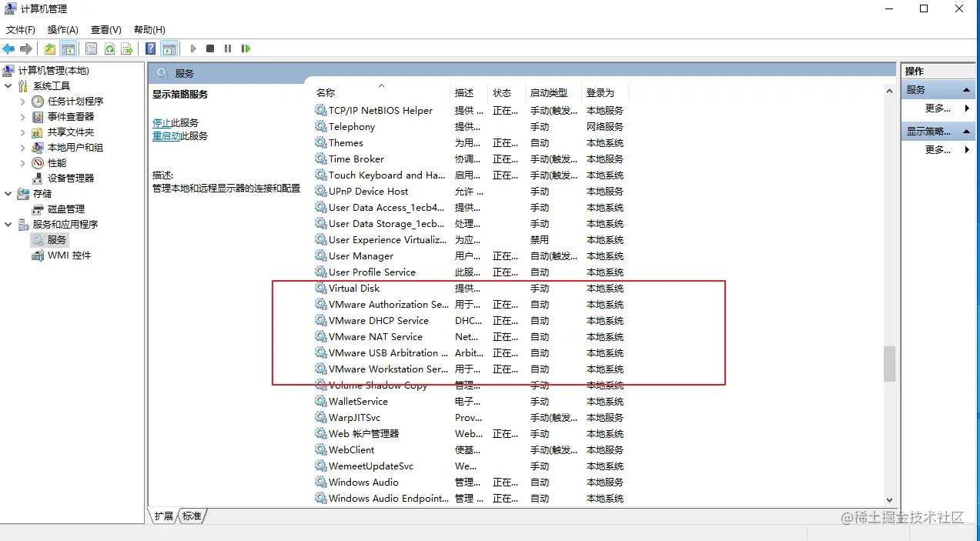Switch to the 标准 tab
The height and width of the screenshot is (541, 980).
click(192, 516)
